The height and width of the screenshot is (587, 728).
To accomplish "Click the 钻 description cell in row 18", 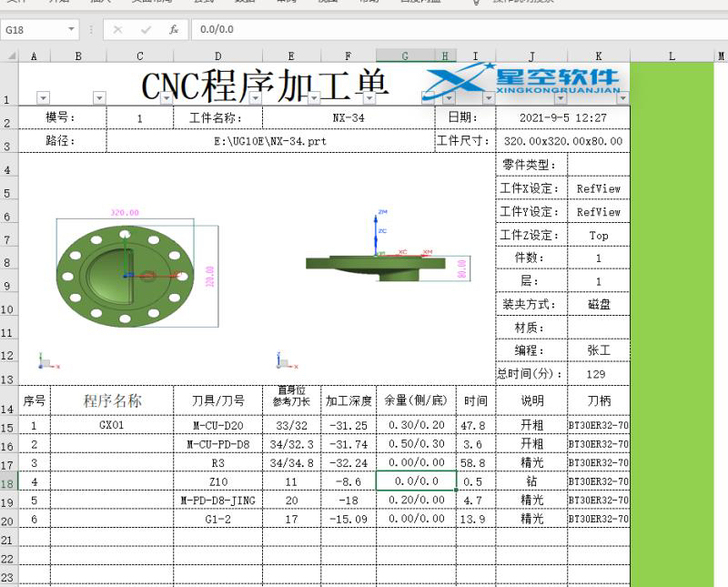I will (x=532, y=482).
